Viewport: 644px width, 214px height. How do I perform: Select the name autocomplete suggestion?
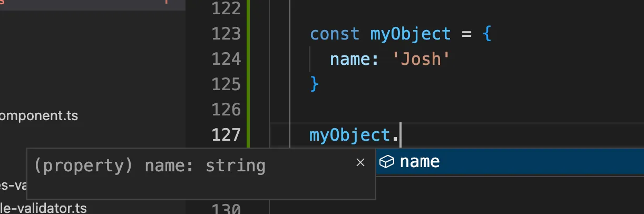510,161
